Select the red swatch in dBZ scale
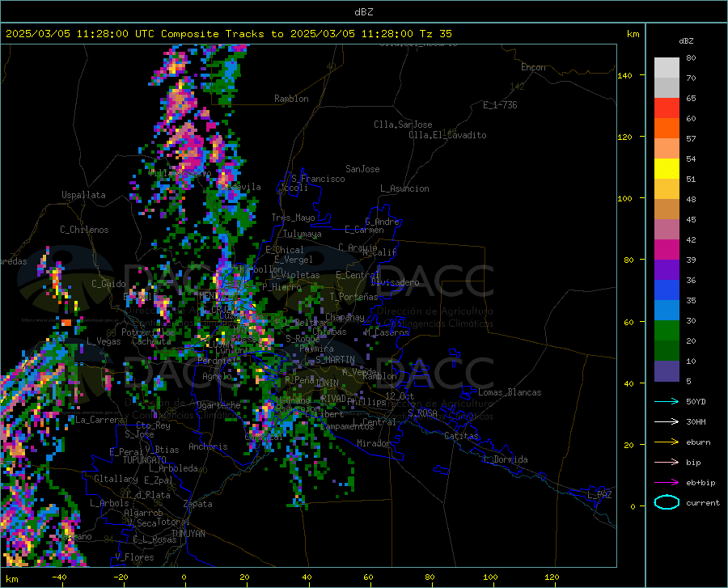The height and width of the screenshot is (588, 728). (x=667, y=108)
